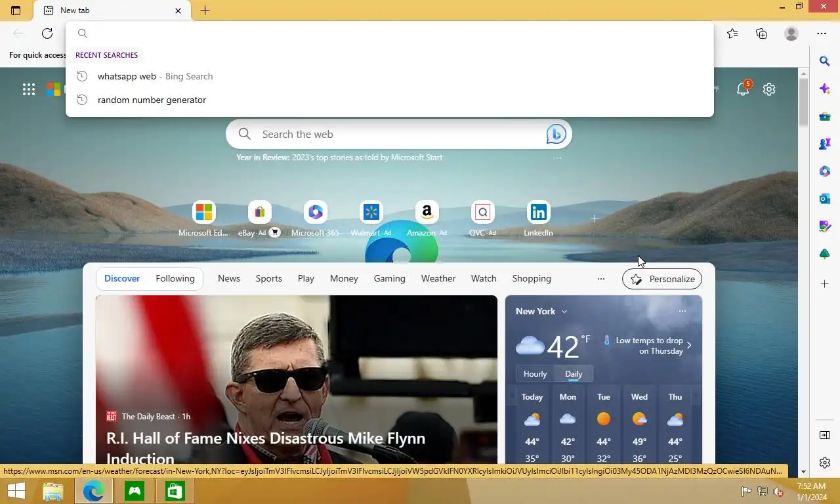Open the LinkedIn quick link tile

click(x=538, y=219)
